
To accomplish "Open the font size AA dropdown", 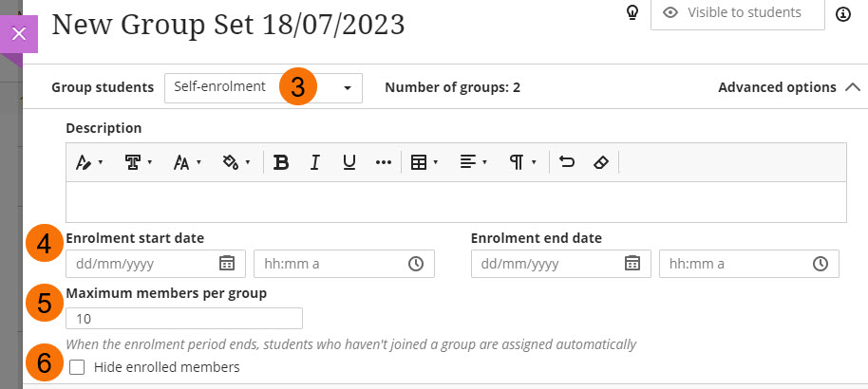I will coord(187,162).
